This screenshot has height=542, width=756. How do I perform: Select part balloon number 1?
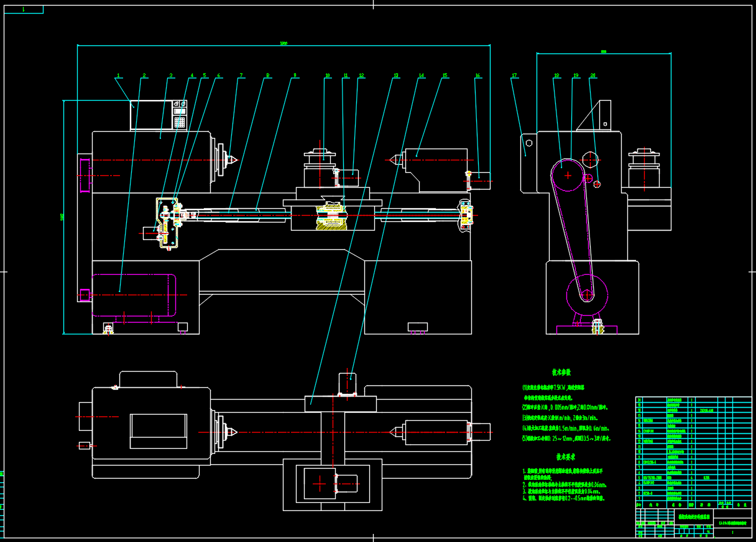coord(118,75)
